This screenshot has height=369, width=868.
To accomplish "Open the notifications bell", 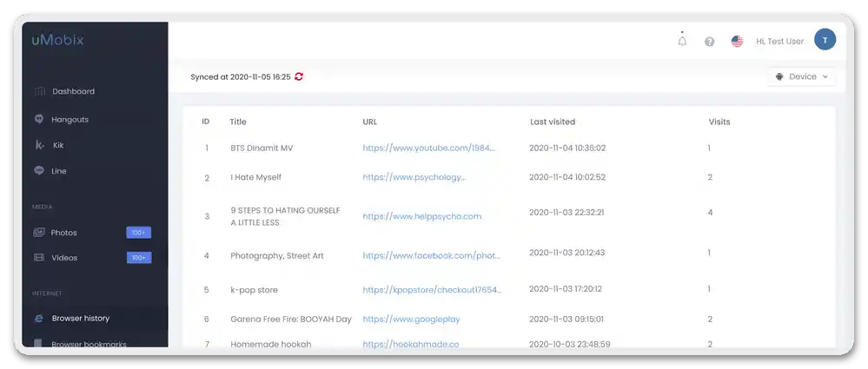I will pos(682,41).
